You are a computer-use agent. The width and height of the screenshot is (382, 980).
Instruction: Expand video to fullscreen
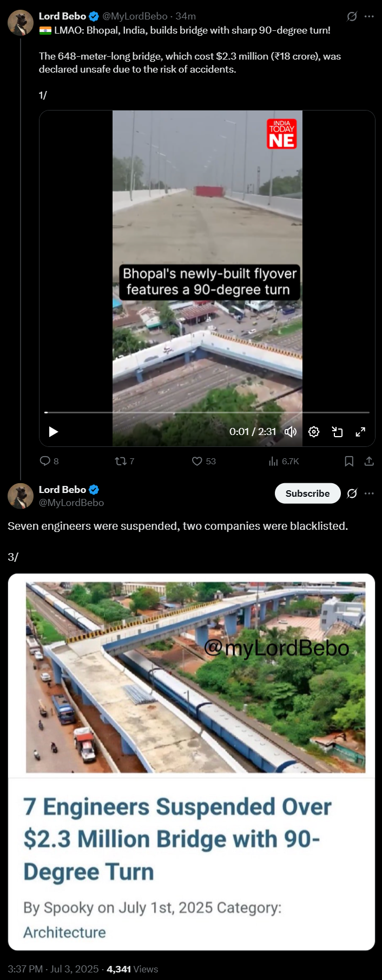[x=360, y=432]
